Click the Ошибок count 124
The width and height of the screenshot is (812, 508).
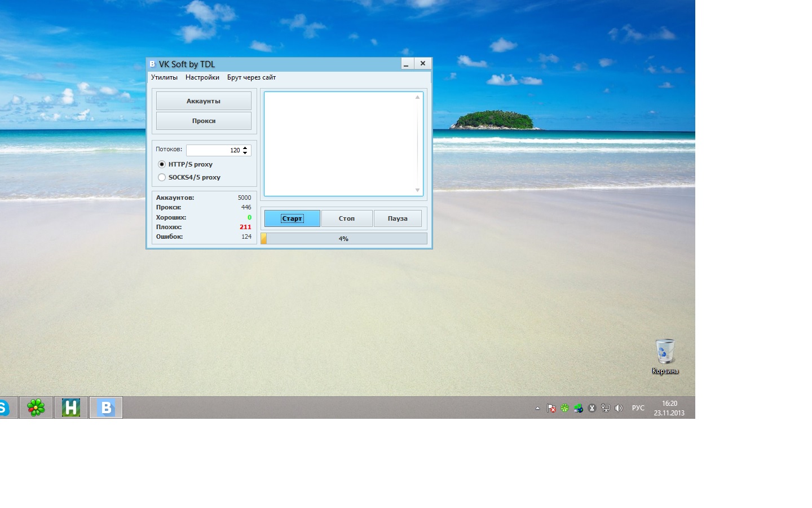pyautogui.click(x=246, y=237)
